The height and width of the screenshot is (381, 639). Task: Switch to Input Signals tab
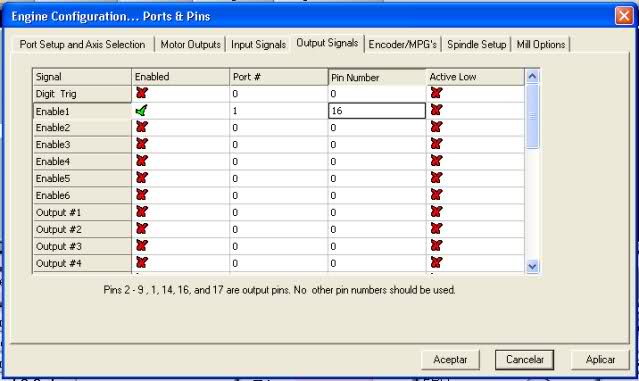pyautogui.click(x=258, y=44)
